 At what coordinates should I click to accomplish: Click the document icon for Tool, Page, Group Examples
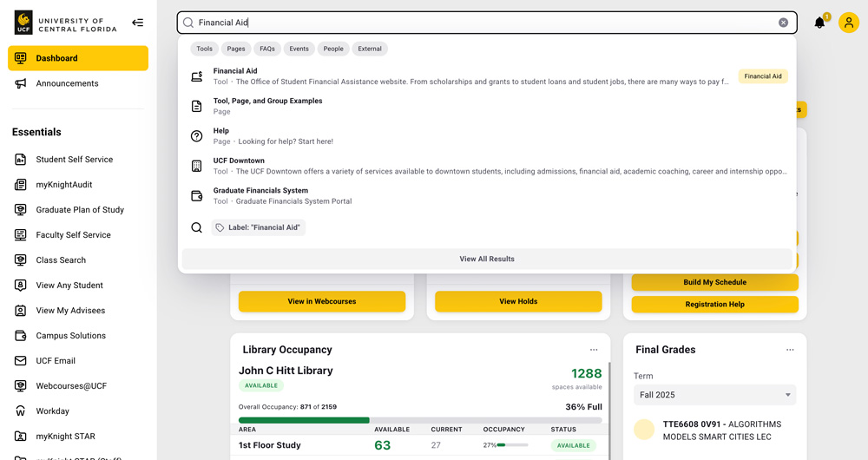(196, 106)
